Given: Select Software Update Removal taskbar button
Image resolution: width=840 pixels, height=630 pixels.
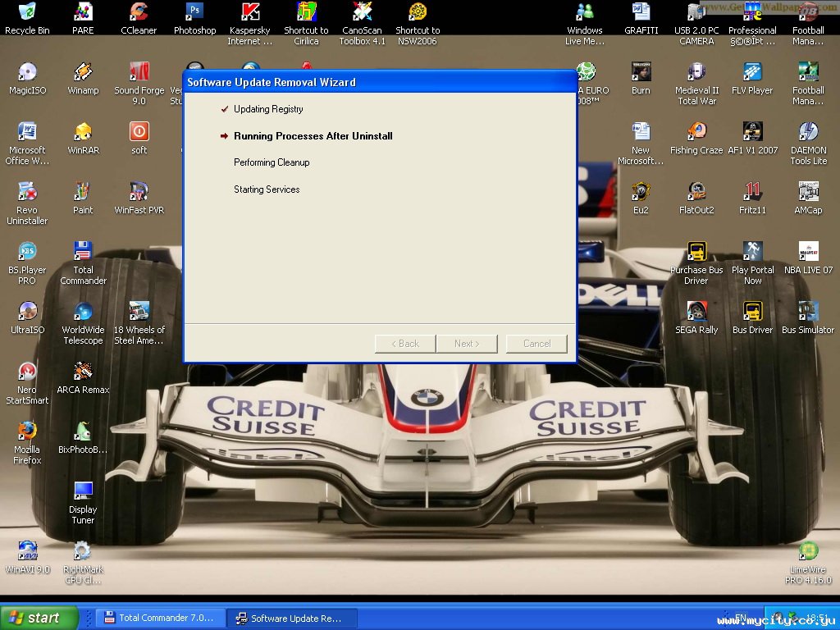Looking at the screenshot, I should click(291, 618).
